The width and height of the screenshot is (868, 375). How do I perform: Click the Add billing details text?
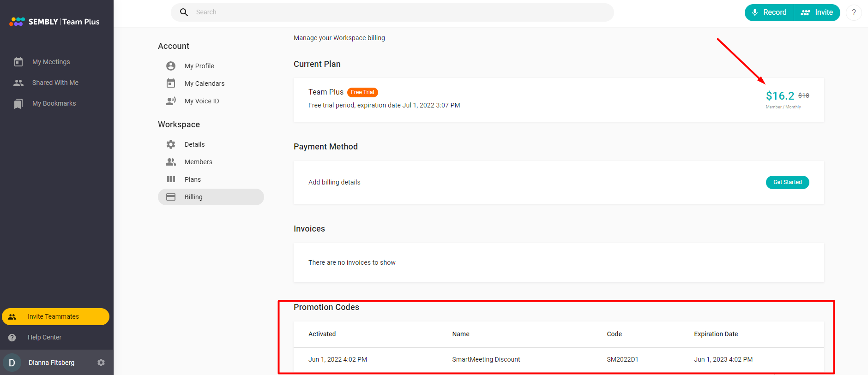[x=334, y=182]
